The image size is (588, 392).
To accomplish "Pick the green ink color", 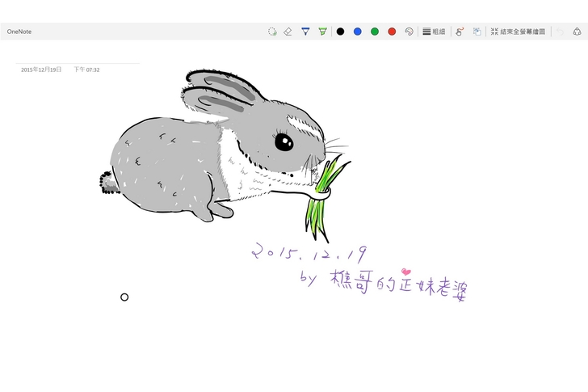I will (375, 32).
